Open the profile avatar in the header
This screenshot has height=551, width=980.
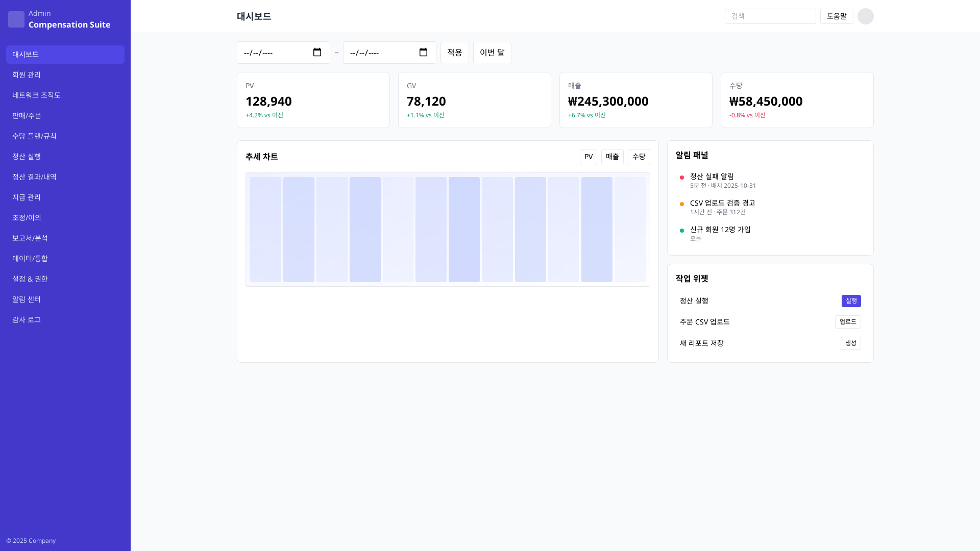(x=865, y=16)
